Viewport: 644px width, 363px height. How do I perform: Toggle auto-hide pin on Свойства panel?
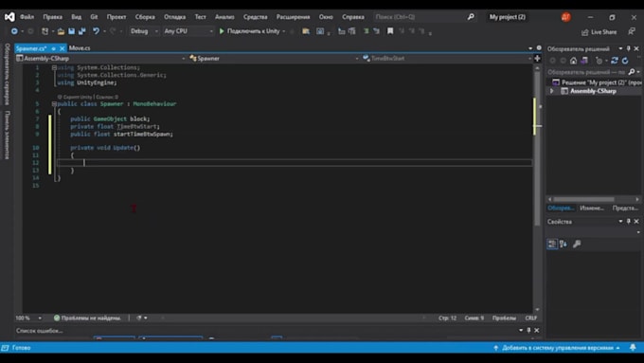point(629,221)
